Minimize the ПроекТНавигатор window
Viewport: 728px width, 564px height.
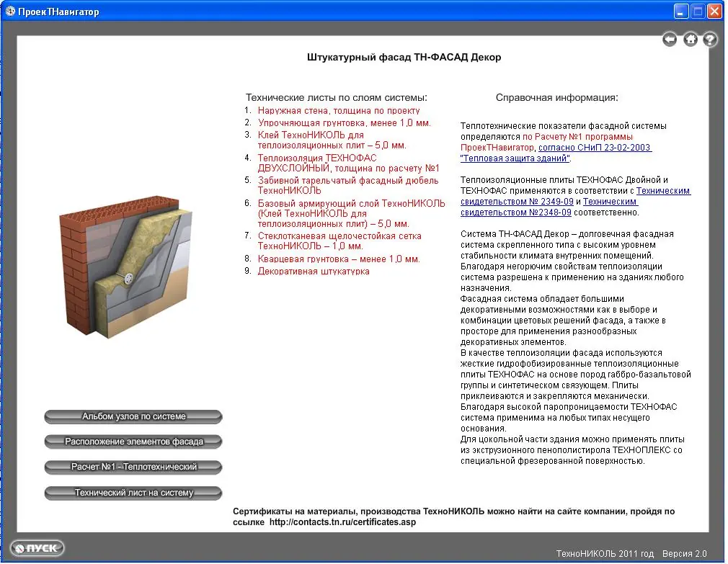point(680,11)
